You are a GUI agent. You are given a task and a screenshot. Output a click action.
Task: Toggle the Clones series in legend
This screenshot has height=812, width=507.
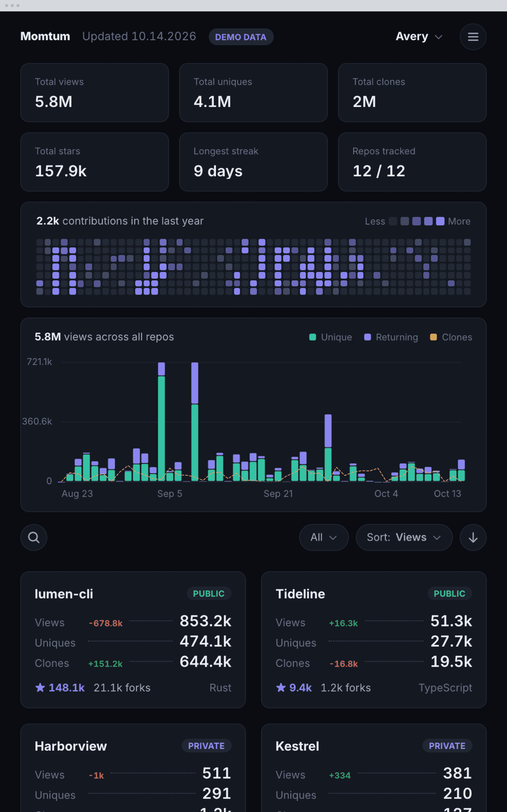[x=451, y=337]
